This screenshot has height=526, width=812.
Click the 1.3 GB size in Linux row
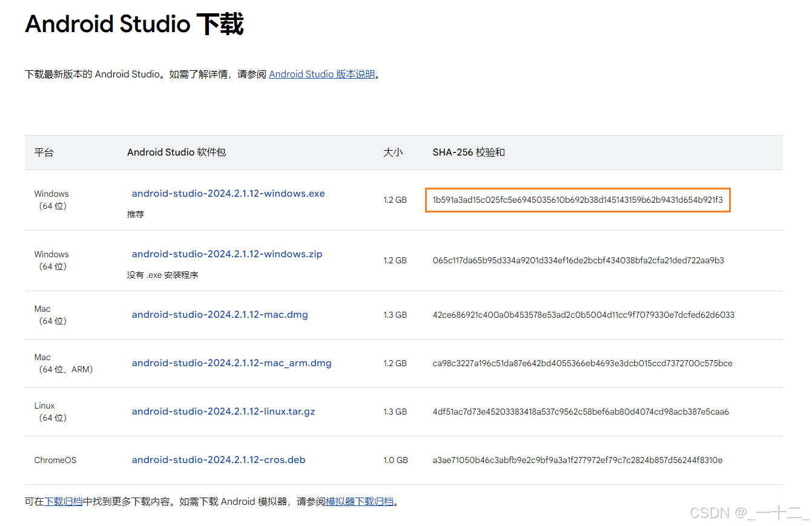pyautogui.click(x=395, y=412)
